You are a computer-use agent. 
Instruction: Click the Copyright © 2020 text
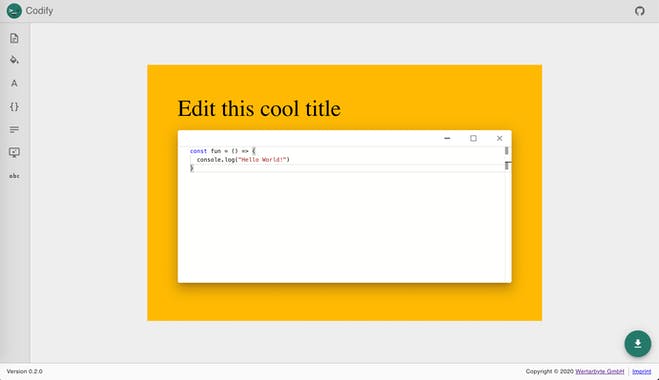click(x=549, y=372)
